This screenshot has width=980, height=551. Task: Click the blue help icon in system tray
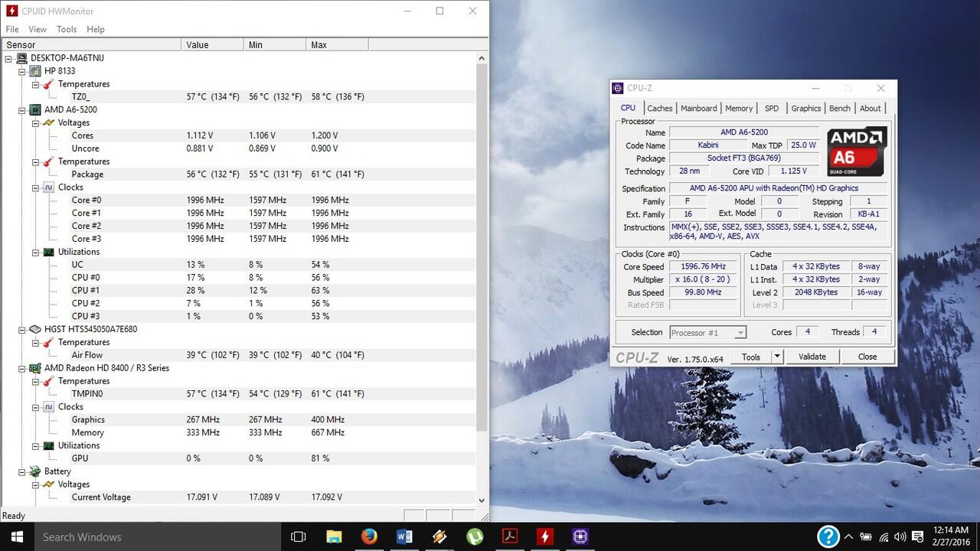click(x=828, y=536)
